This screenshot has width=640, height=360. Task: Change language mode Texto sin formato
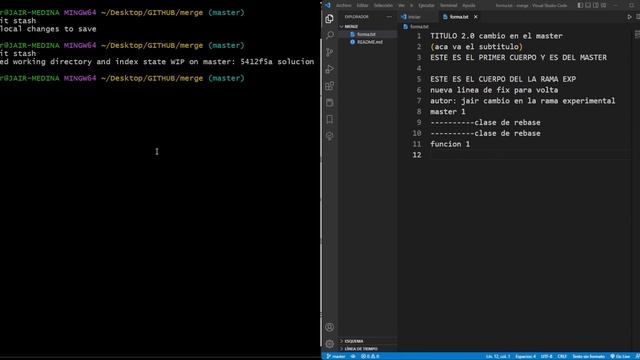[x=588, y=356]
